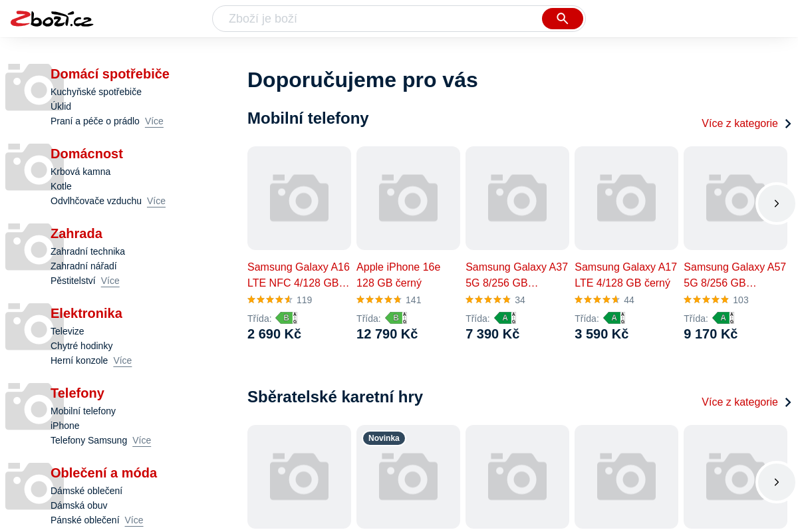Viewport: 798px width, 532px height.
Task: Open card game thumbnail tagged Novinka
Action: [408, 477]
